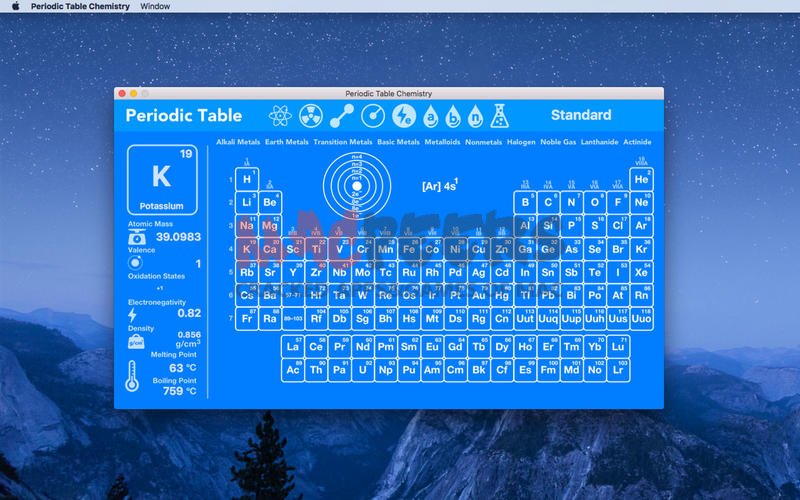This screenshot has width=800, height=500.
Task: Select Lanthanum La element
Action: pos(293,346)
